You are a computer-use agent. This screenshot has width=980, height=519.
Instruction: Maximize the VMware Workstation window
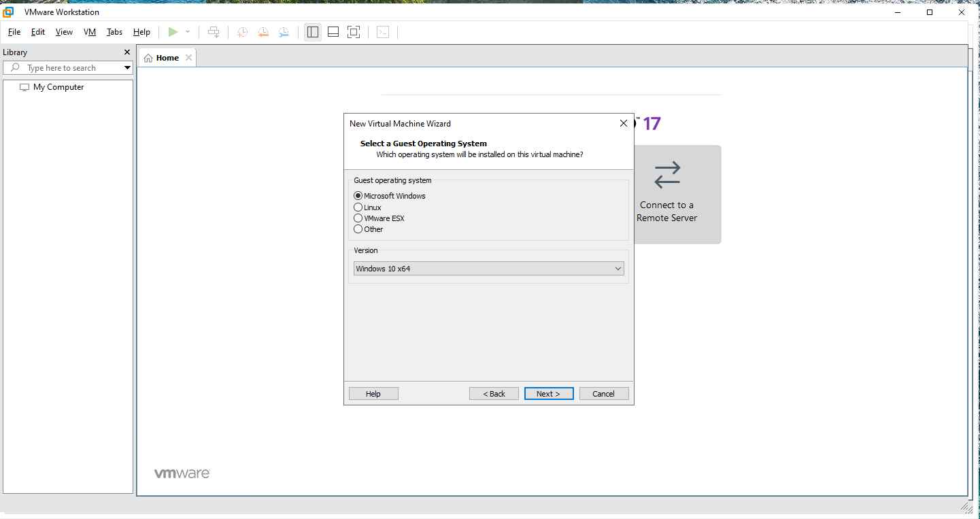click(x=930, y=12)
